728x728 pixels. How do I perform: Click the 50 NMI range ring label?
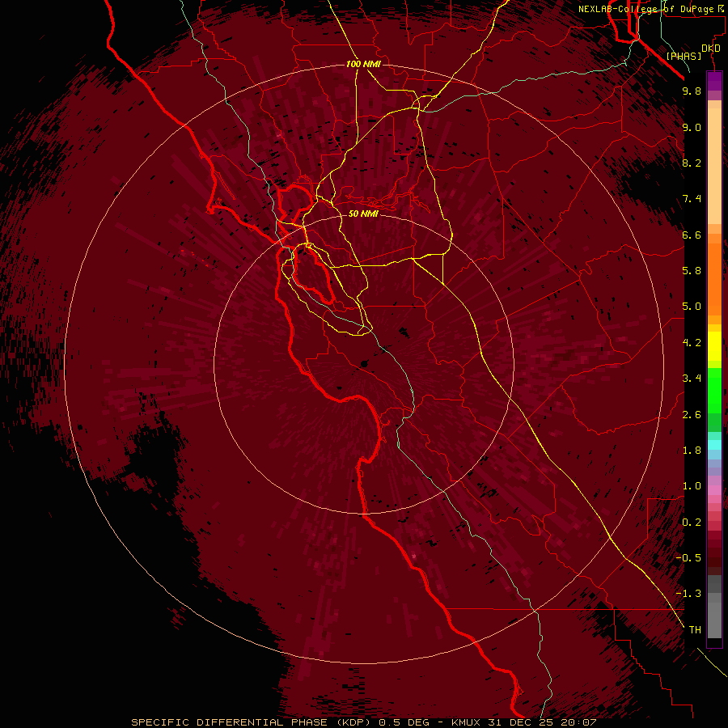[363, 214]
